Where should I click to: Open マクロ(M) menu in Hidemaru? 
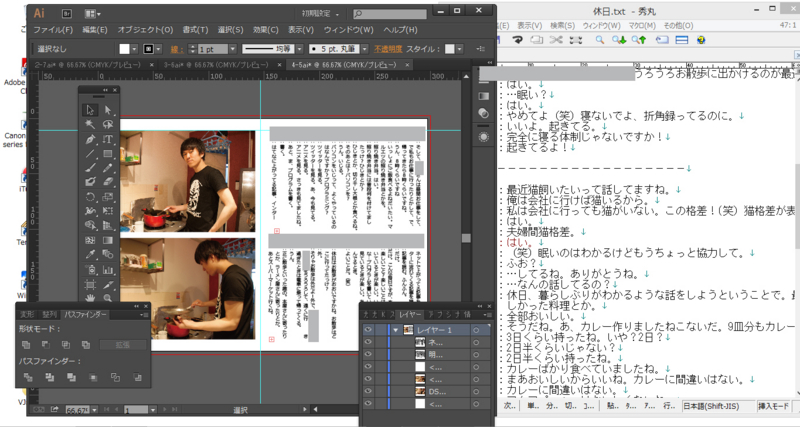[x=642, y=25]
